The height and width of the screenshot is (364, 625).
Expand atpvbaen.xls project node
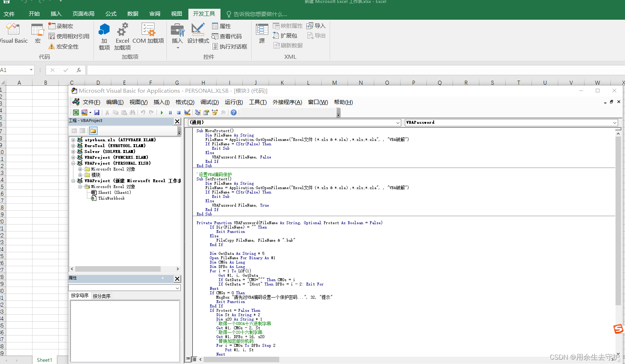(73, 140)
